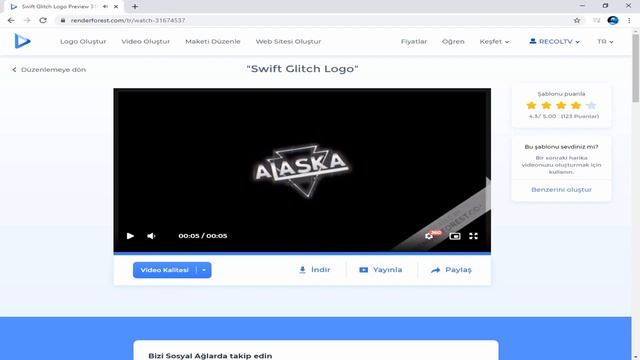The image size is (640, 360).
Task: Open a new browser tab
Action: 135,7
